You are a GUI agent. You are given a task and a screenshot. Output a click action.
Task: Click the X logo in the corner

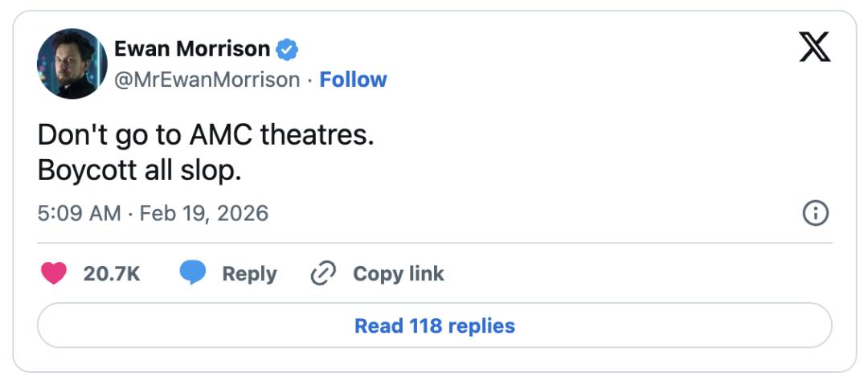[815, 48]
